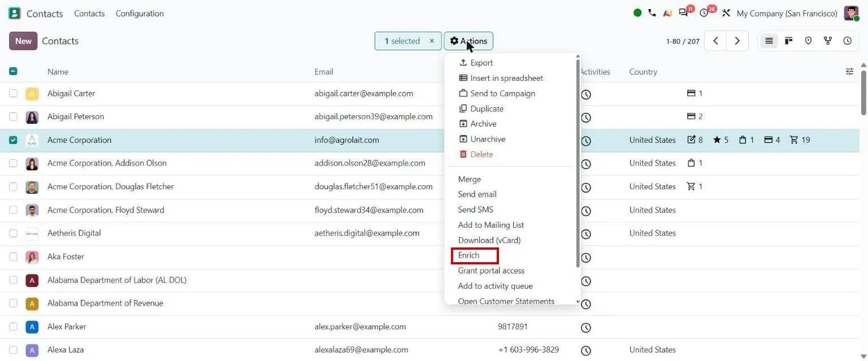Click activity clock for Alexa Laza
The width and height of the screenshot is (868, 361).
tap(586, 351)
